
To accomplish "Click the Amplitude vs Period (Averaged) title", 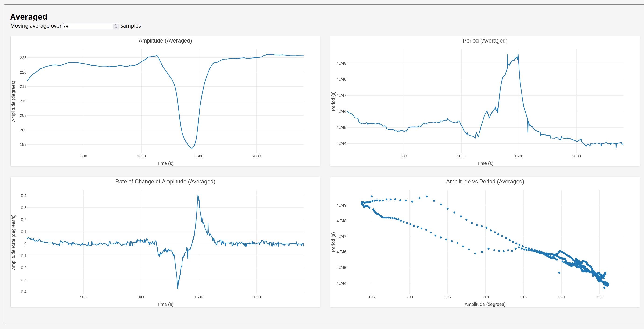I will (x=485, y=182).
